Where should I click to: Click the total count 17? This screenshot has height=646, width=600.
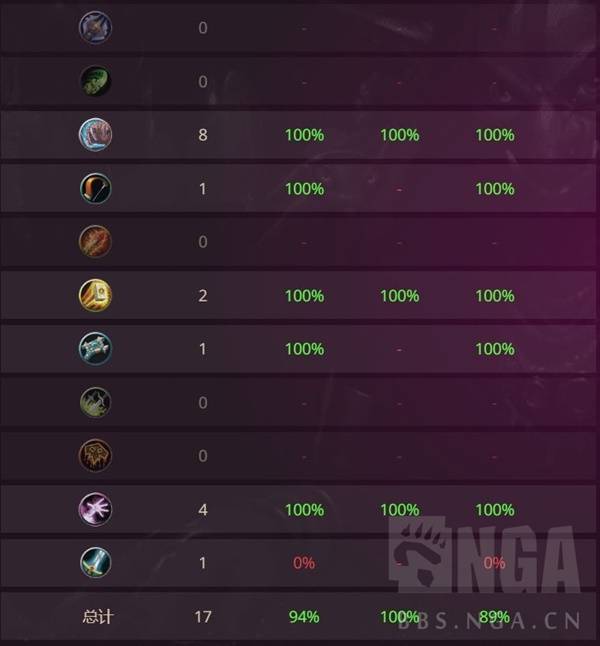[x=203, y=616]
